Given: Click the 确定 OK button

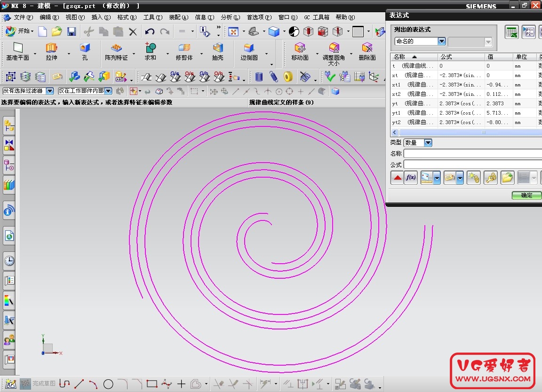Looking at the screenshot, I should click(x=526, y=196).
